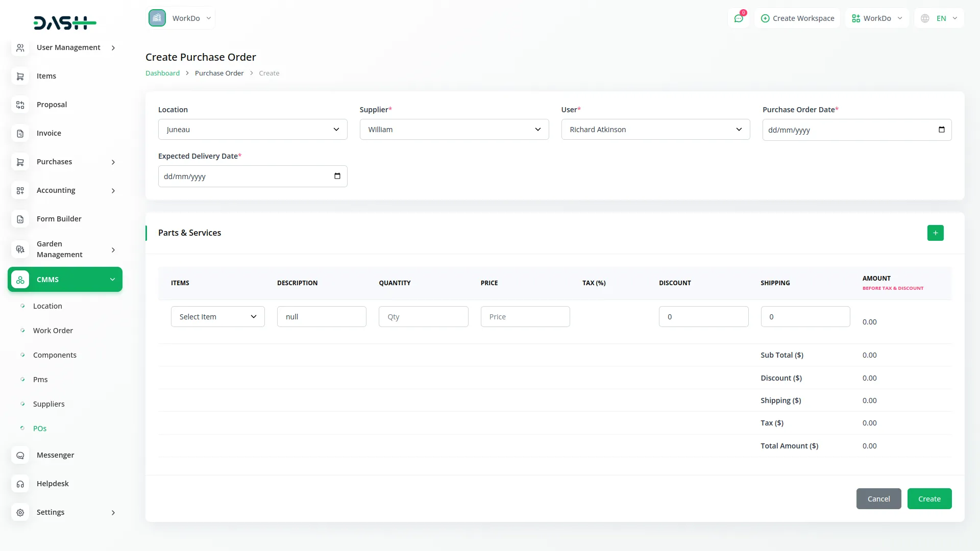
Task: Click the Dashboard breadcrumb link
Action: click(162, 73)
